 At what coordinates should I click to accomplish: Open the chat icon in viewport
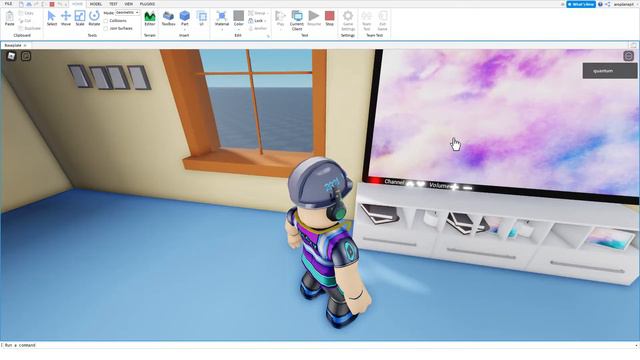coord(26,56)
